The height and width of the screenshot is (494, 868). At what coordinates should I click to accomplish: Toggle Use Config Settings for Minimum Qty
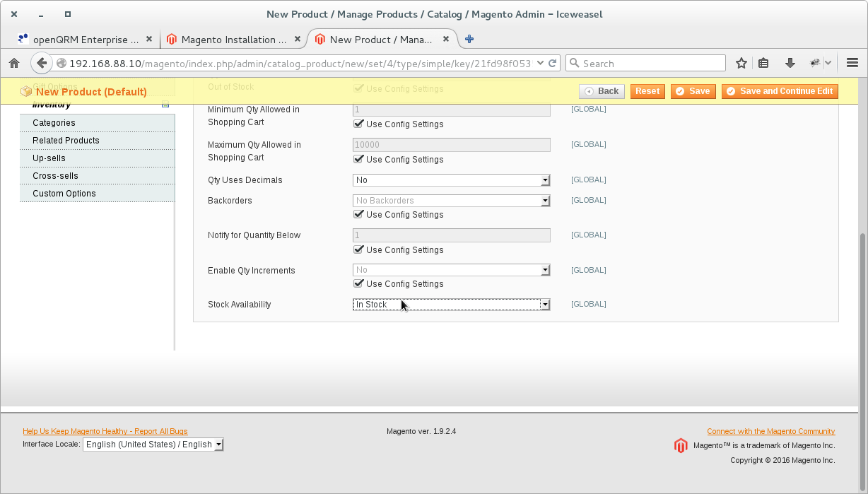click(x=358, y=124)
